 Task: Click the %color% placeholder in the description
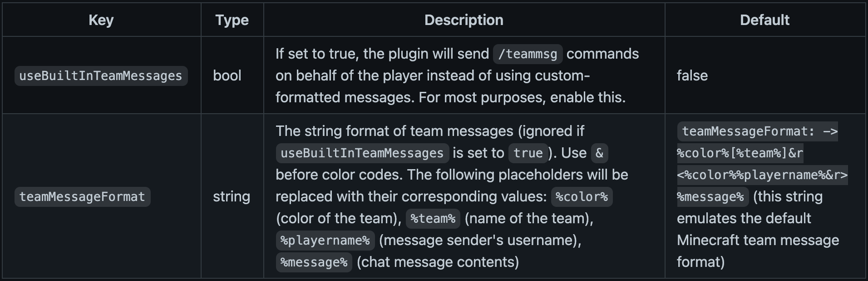(x=582, y=197)
